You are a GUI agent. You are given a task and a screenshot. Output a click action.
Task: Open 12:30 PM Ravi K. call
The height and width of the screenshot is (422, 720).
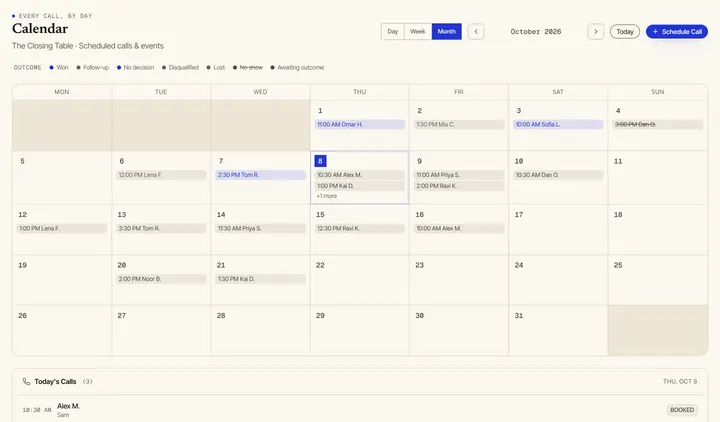[360, 228]
